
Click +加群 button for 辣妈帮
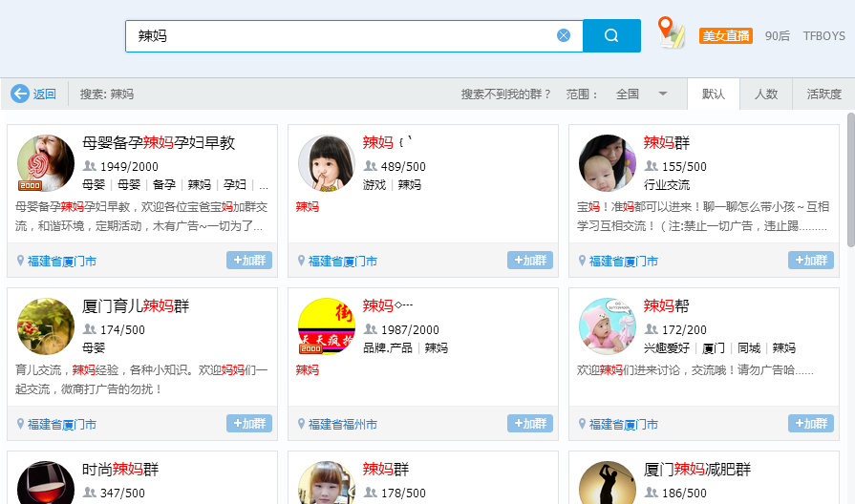click(811, 424)
